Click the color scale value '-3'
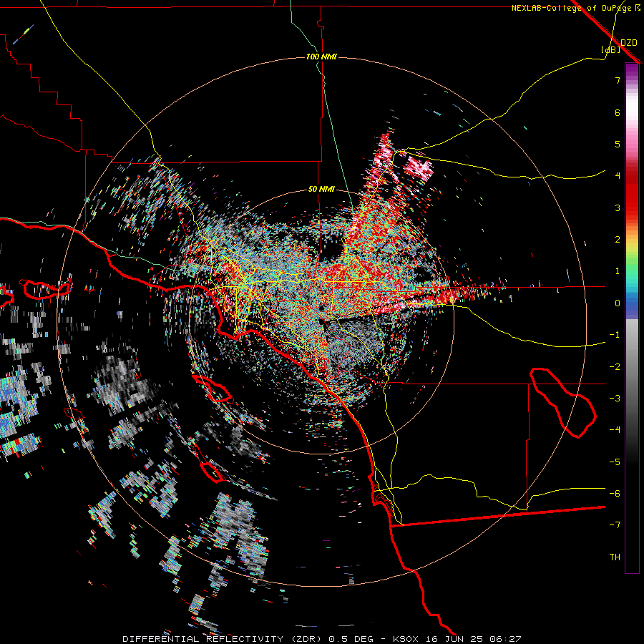 (x=615, y=399)
